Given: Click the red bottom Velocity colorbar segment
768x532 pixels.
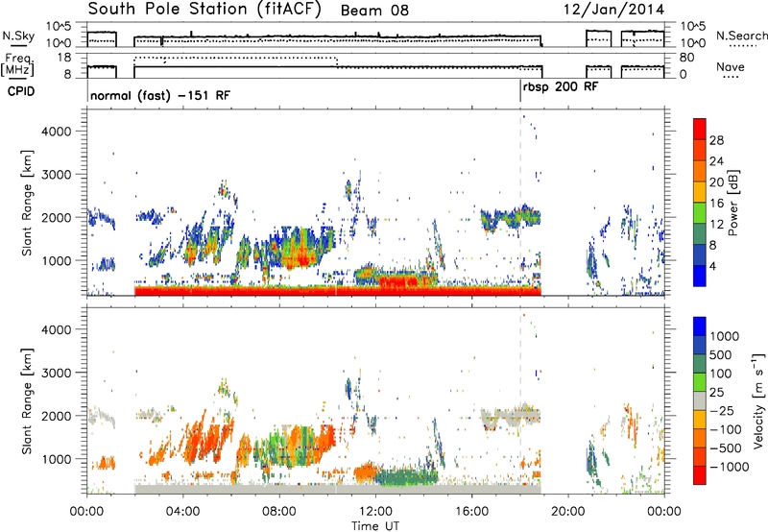Looking at the screenshot, I should (x=700, y=475).
